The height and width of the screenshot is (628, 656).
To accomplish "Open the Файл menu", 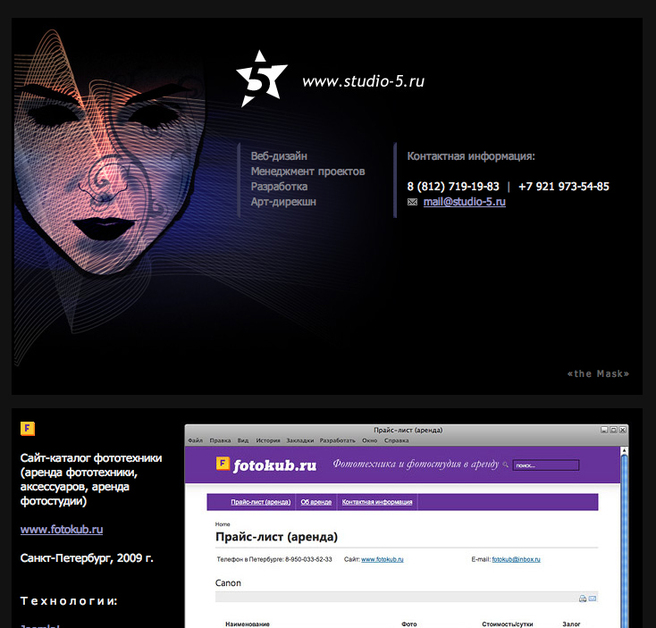I will pyautogui.click(x=195, y=441).
